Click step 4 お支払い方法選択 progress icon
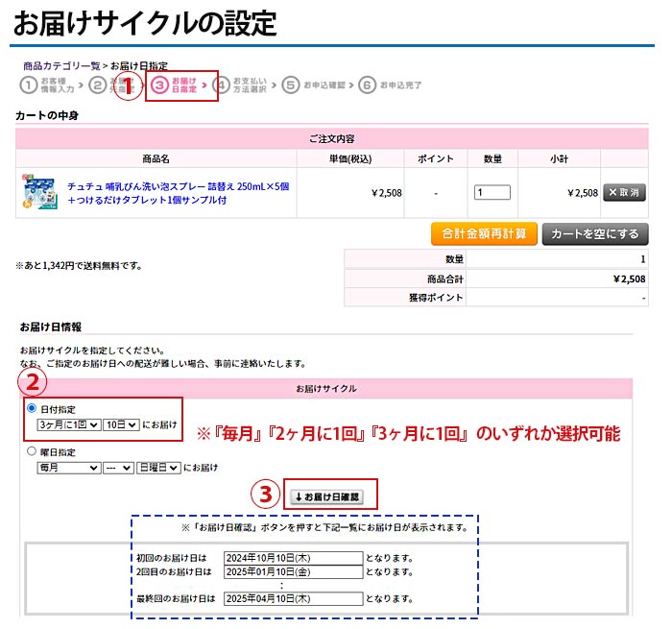 224,85
